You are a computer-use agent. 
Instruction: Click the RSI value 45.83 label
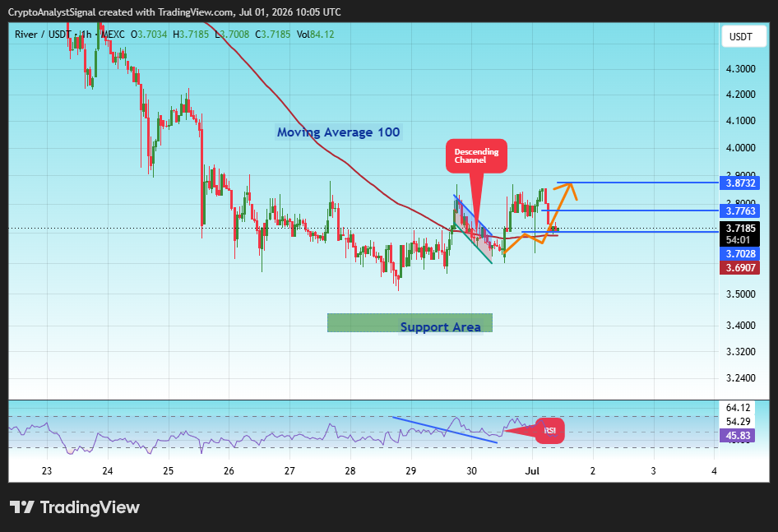coord(738,436)
